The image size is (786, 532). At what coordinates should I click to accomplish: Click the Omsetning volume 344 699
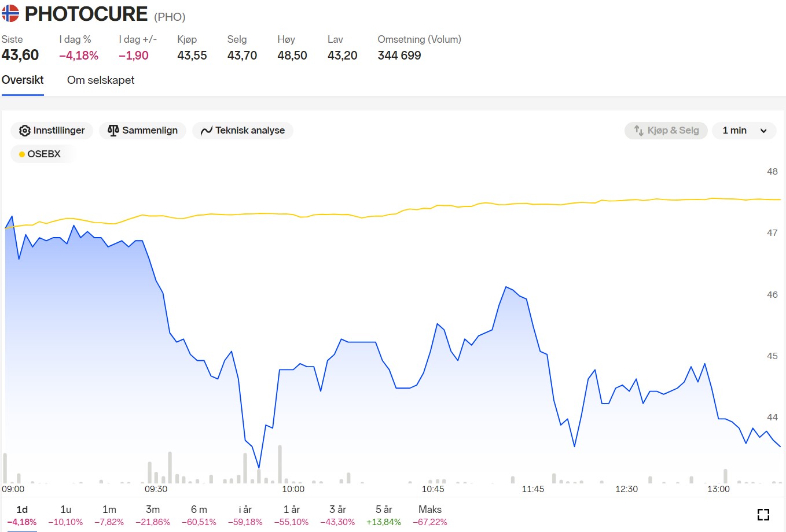399,56
